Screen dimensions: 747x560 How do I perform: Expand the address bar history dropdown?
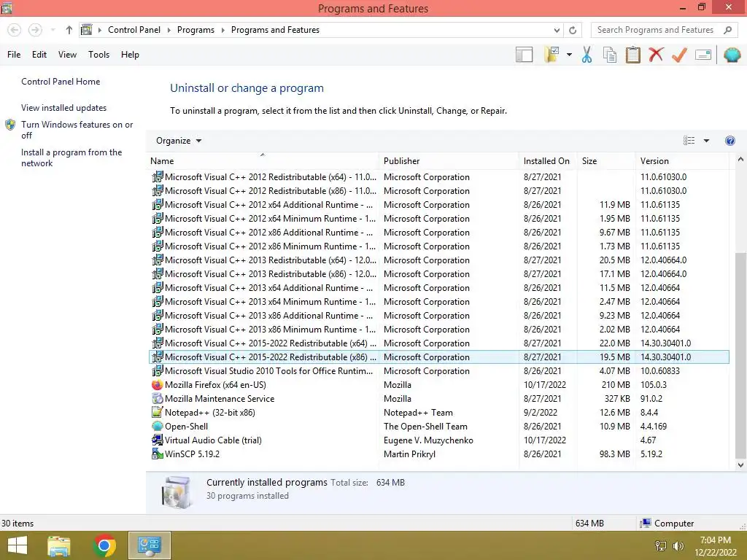click(557, 30)
